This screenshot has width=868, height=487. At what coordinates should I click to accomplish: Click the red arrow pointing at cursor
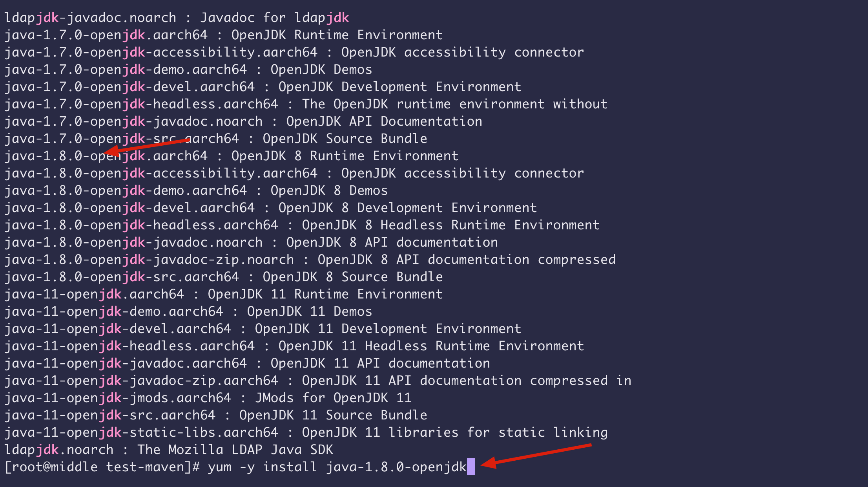(536, 456)
